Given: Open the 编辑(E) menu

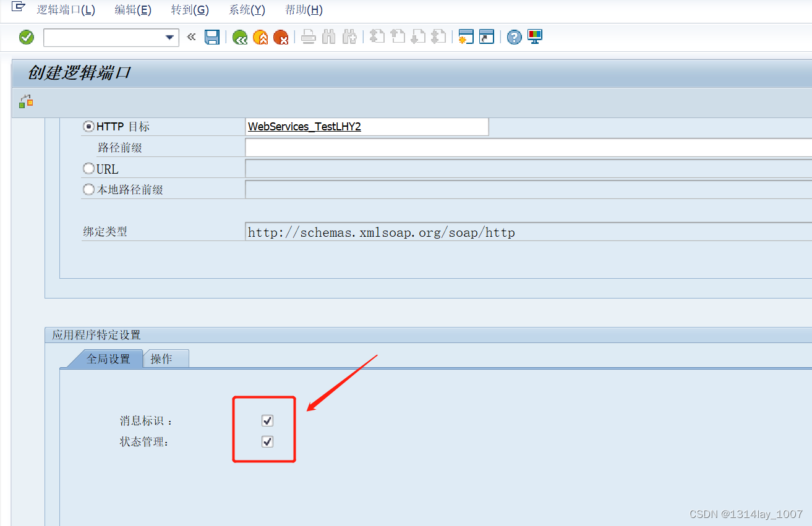Looking at the screenshot, I should pyautogui.click(x=133, y=10).
